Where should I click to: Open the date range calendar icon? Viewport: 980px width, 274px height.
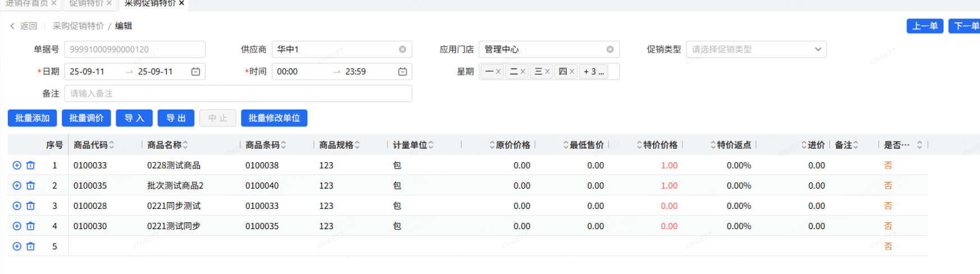[x=195, y=71]
